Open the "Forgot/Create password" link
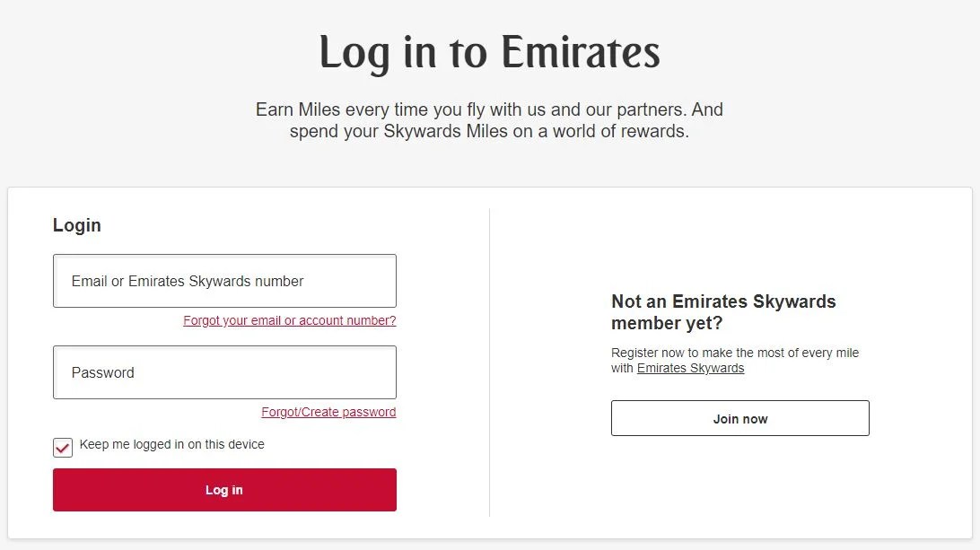 tap(328, 412)
